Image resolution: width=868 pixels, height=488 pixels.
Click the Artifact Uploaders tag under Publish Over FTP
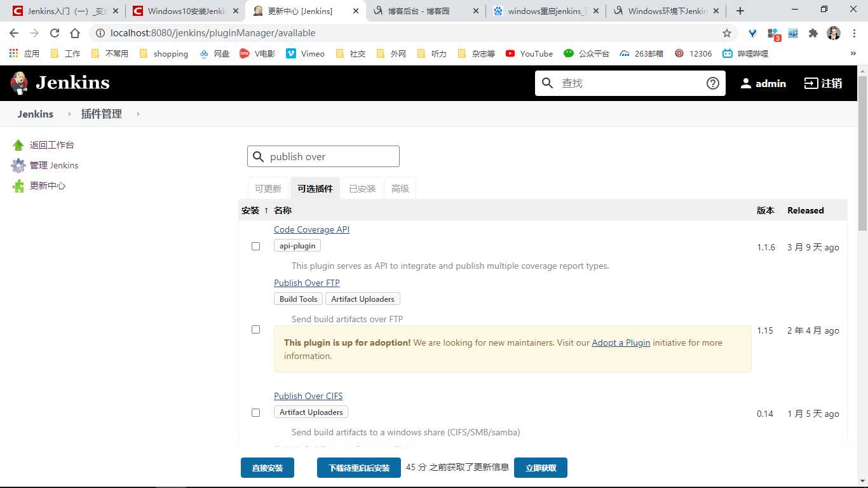[363, 299]
